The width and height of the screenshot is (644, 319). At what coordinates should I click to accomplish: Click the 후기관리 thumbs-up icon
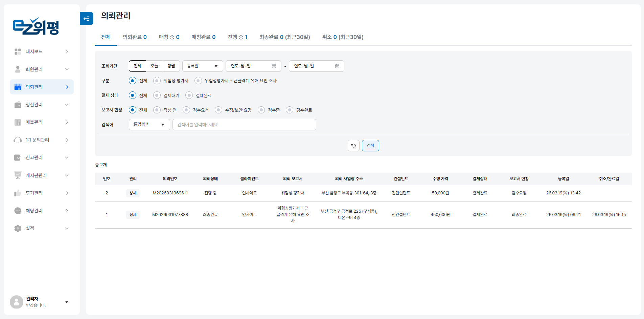coord(18,193)
